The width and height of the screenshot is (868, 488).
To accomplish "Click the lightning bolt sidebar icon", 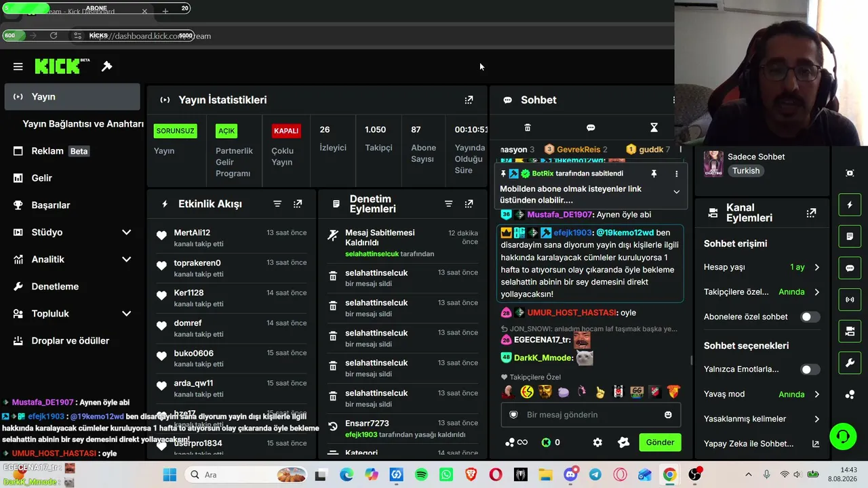I will [x=850, y=205].
